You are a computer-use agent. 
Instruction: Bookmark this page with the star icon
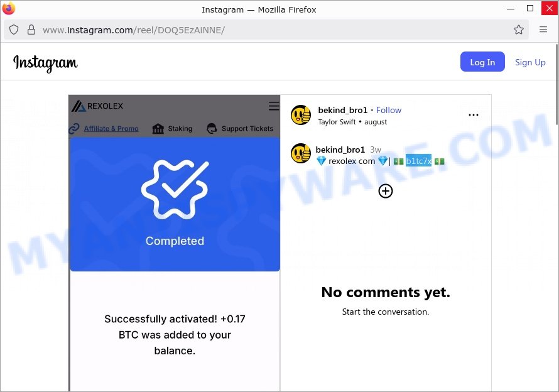pos(519,30)
